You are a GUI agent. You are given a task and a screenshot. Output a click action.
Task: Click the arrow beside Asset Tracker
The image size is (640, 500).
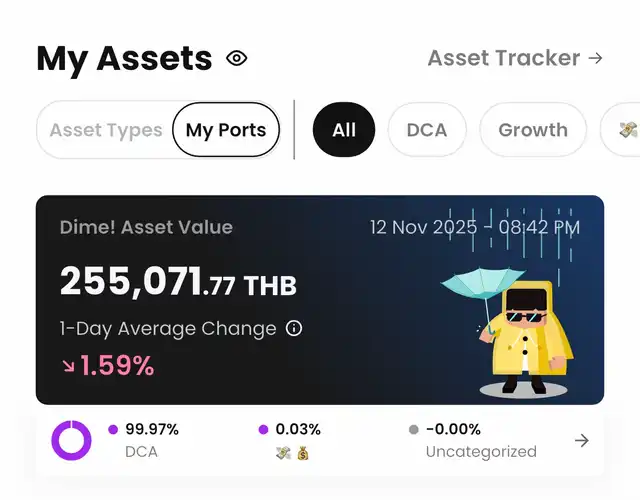point(596,58)
